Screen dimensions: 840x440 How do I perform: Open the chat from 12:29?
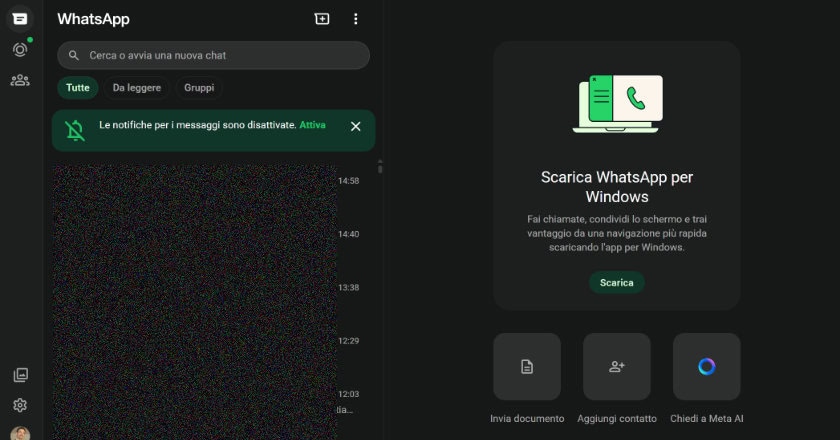tap(213, 347)
